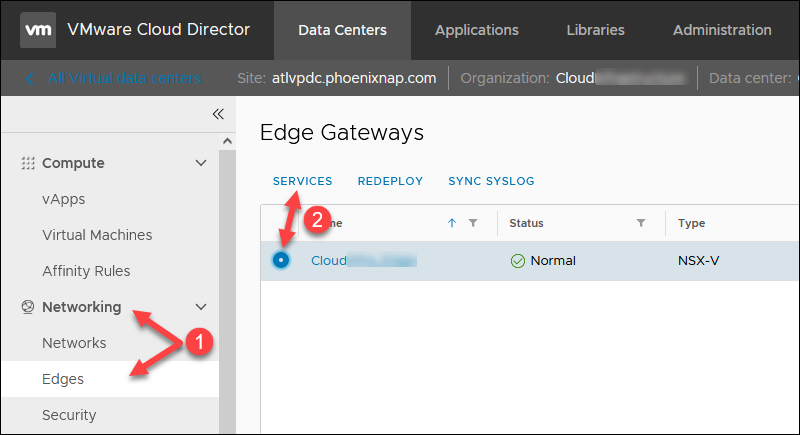Click the SYNC SYSLOG button
This screenshot has width=800, height=435.
(491, 181)
